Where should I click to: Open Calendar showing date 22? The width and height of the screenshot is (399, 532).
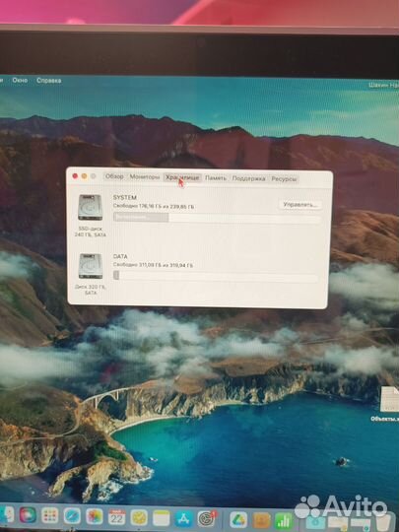pos(116,517)
